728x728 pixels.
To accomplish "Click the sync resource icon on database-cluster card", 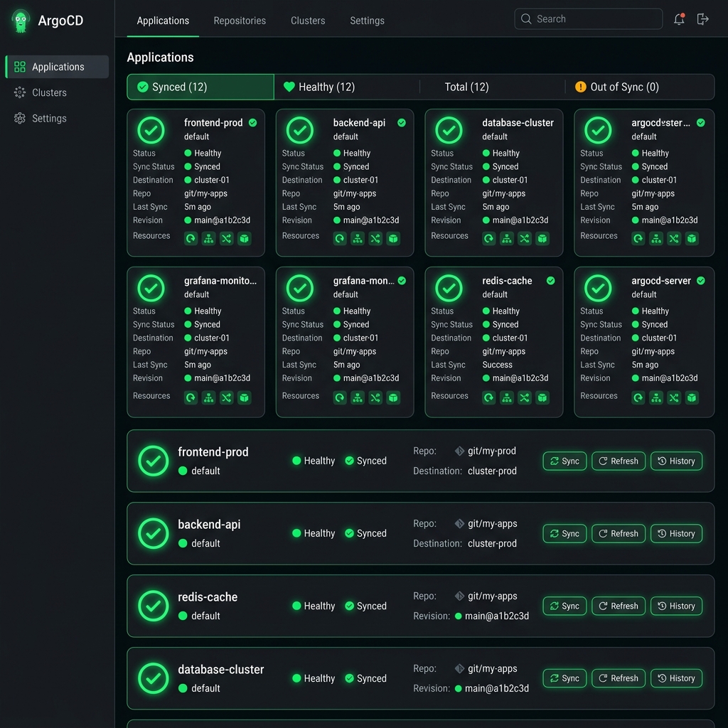I will pyautogui.click(x=489, y=239).
